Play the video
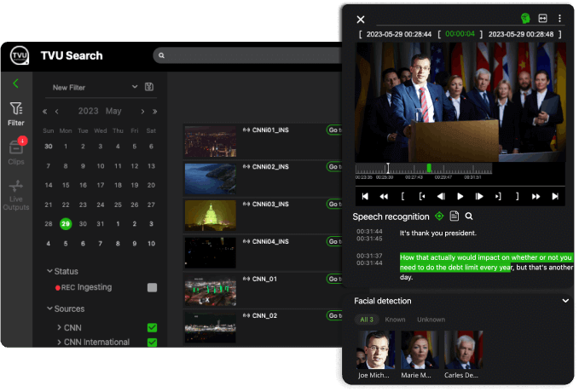579x392 pixels. pos(460,196)
